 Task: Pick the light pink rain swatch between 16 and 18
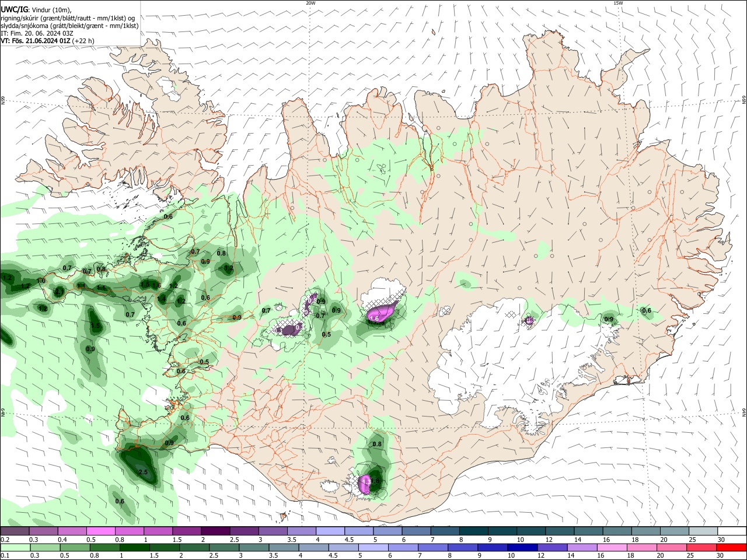pos(612,547)
